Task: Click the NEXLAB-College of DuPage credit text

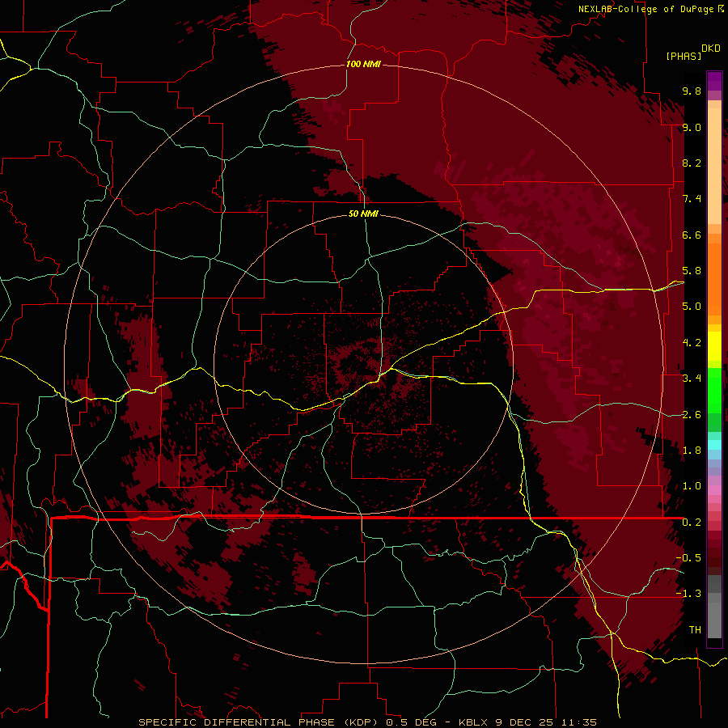Action: pos(647,9)
